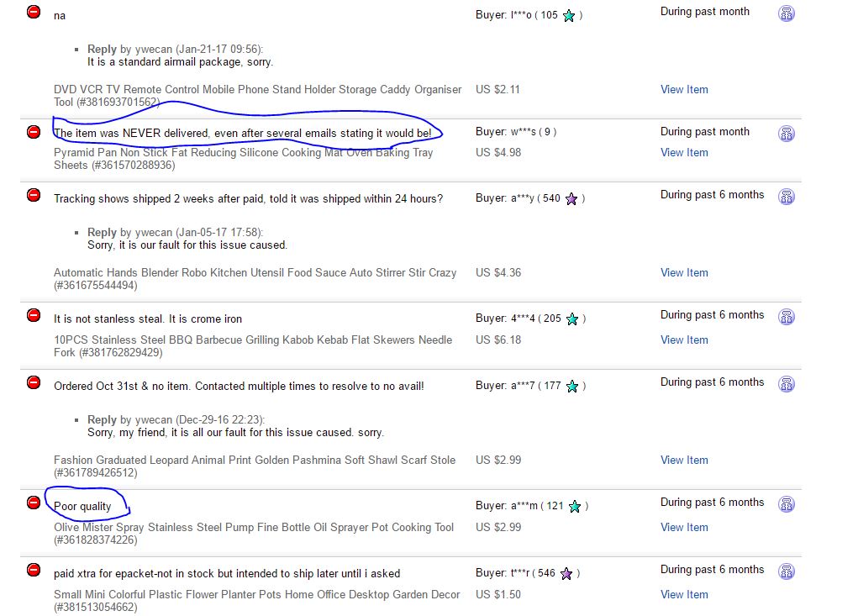The height and width of the screenshot is (616, 858).
Task: Select comment 'It is not stanless steal. It is crome iron'
Action: (148, 319)
